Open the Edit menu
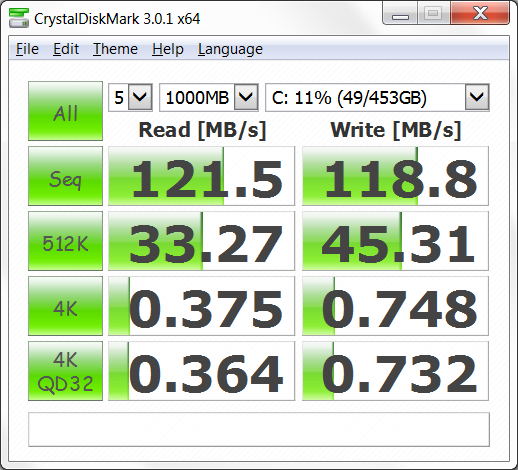 (66, 49)
